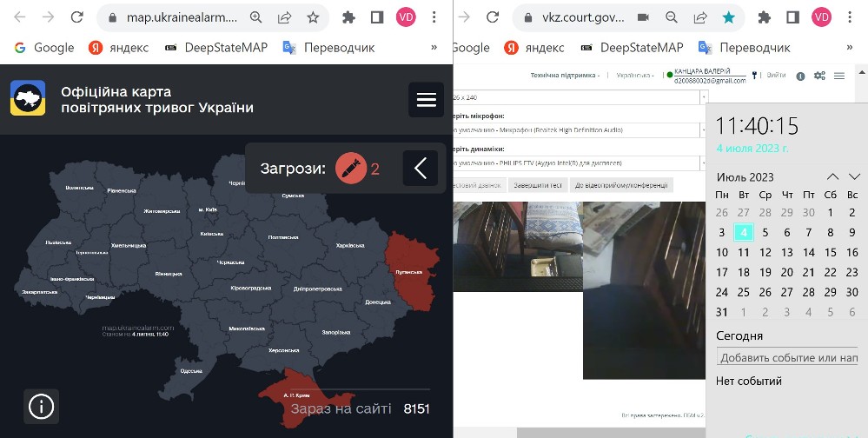Go to next month in calendar
Image resolution: width=868 pixels, height=438 pixels.
pyautogui.click(x=854, y=176)
